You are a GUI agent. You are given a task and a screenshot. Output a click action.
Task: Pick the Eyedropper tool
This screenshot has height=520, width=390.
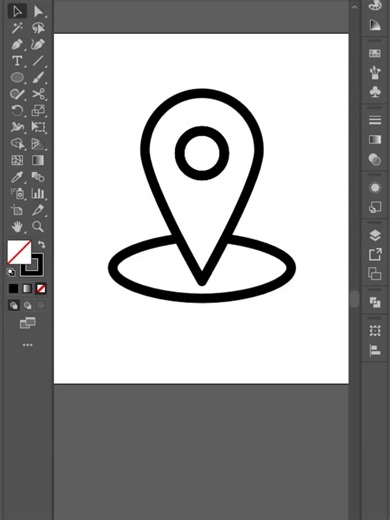pos(17,177)
